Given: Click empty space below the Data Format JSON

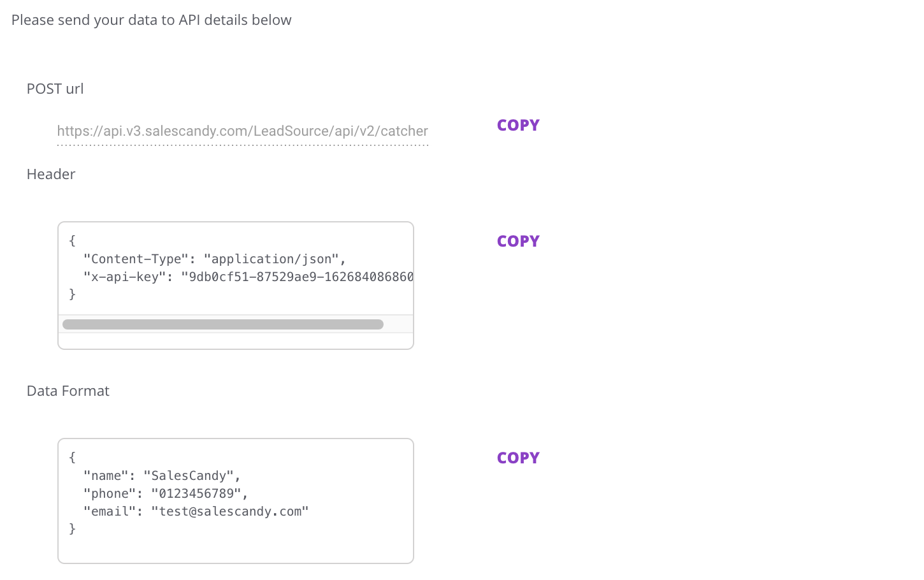Looking at the screenshot, I should (x=236, y=548).
